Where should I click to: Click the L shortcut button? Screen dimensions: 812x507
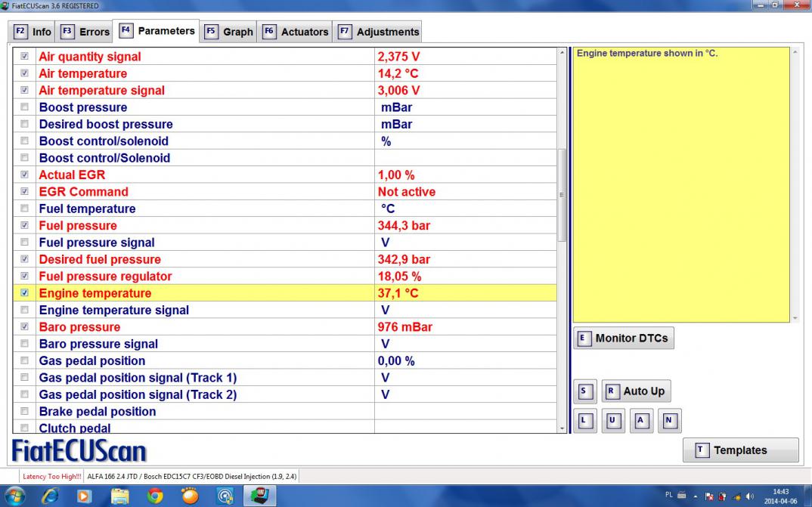pos(584,421)
